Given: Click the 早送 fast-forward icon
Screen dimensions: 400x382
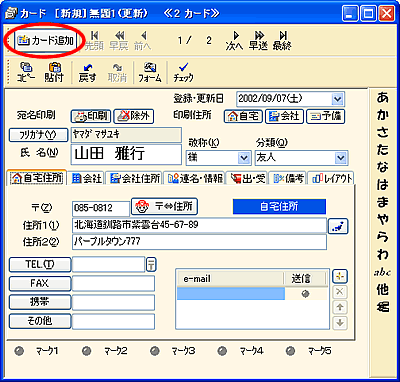Looking at the screenshot, I should coord(258,41).
